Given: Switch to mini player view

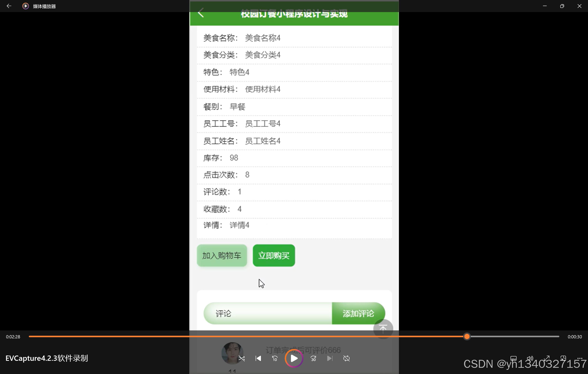Looking at the screenshot, I should pyautogui.click(x=563, y=358).
